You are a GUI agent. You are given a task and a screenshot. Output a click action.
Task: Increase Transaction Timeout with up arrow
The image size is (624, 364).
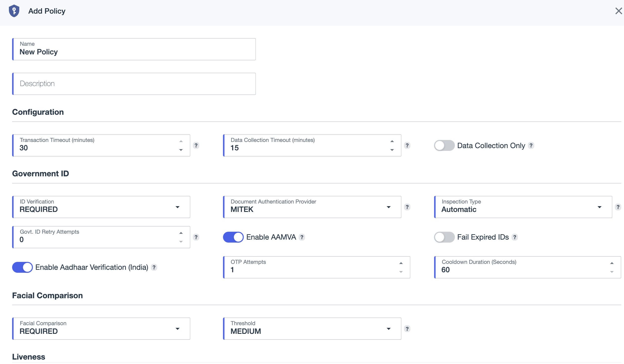(181, 141)
